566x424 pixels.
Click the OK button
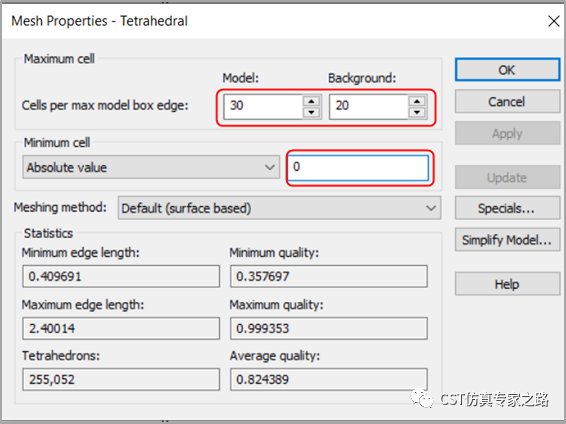point(507,70)
